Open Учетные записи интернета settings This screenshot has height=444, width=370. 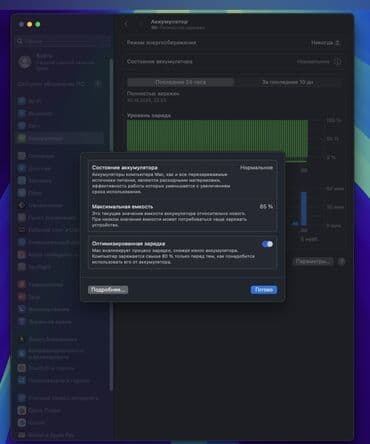pos(60,398)
